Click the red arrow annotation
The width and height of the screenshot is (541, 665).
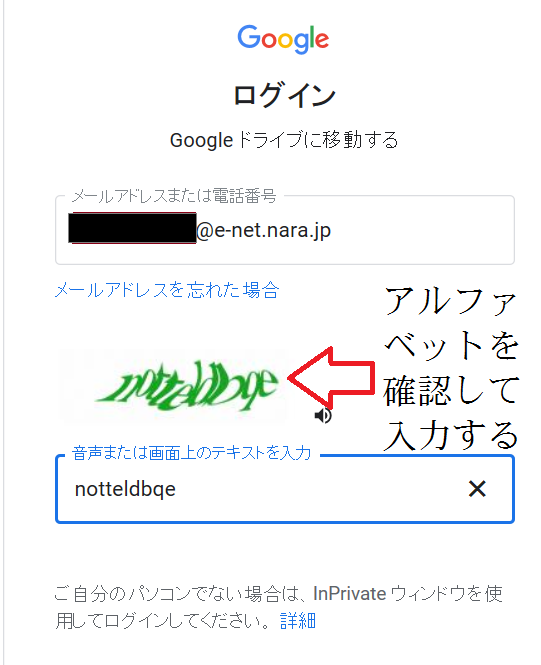click(331, 377)
